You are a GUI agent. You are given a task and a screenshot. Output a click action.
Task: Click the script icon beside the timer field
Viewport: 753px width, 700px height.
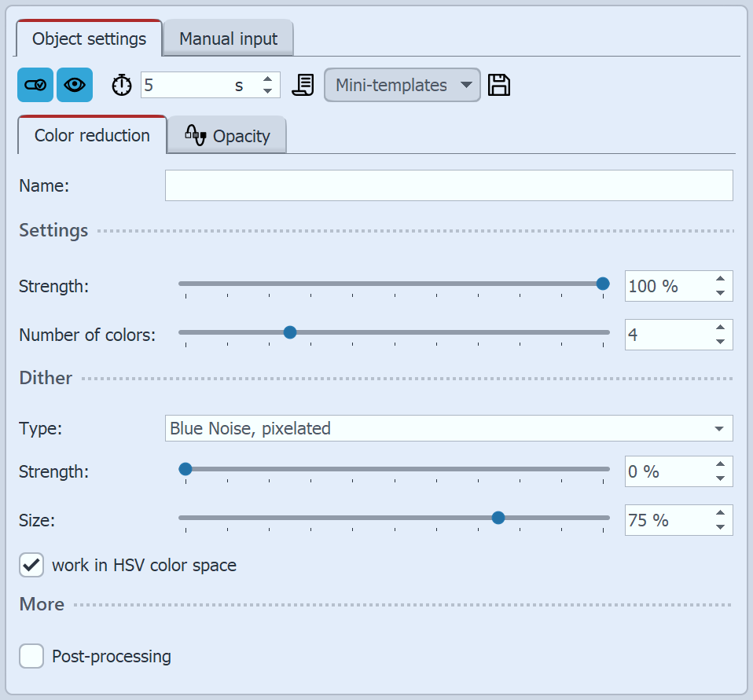[x=303, y=85]
